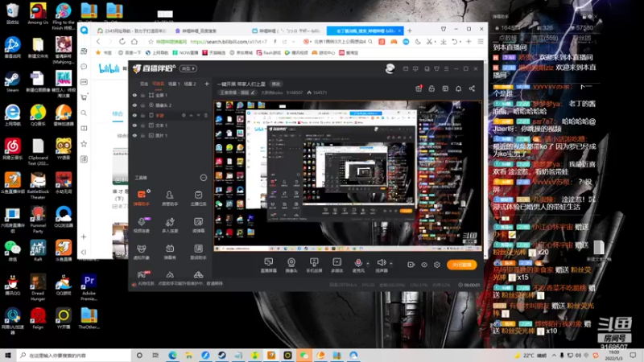Image resolution: width=644 pixels, height=362 pixels.
Task: Delete the selected source with trash icon
Action: click(206, 115)
